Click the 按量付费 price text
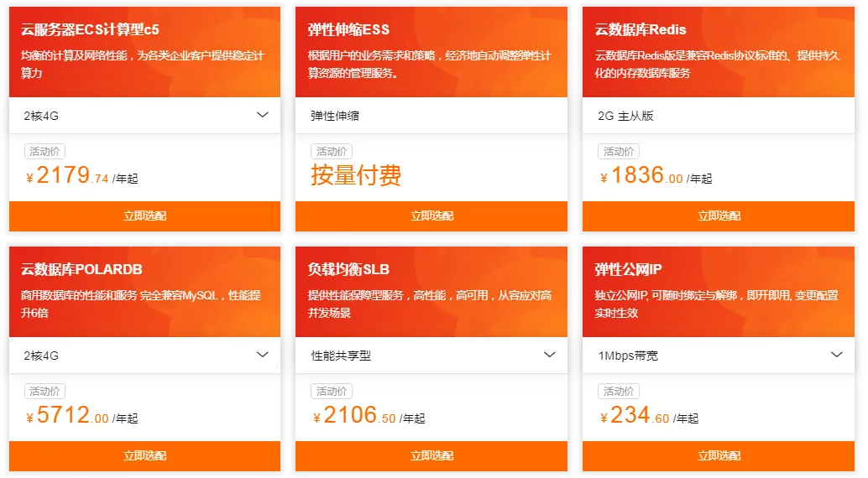Image resolution: width=868 pixels, height=478 pixels. point(356,175)
